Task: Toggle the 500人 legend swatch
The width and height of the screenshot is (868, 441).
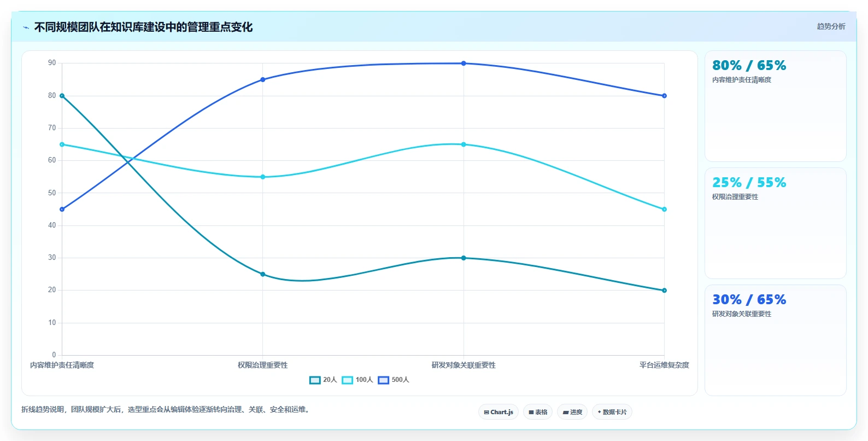Action: [384, 380]
